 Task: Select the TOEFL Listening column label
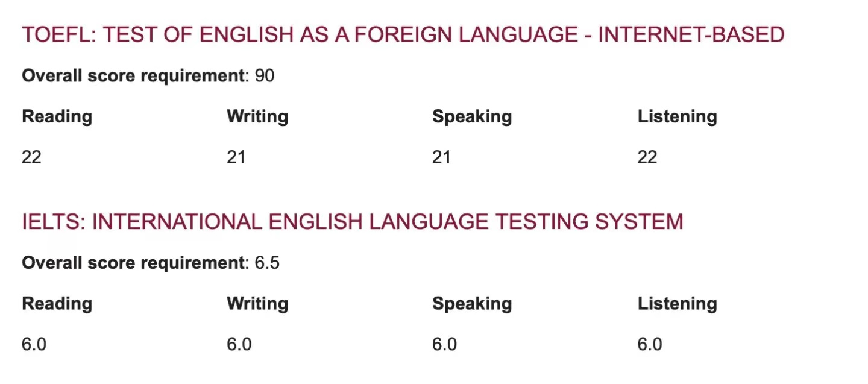coord(678,116)
